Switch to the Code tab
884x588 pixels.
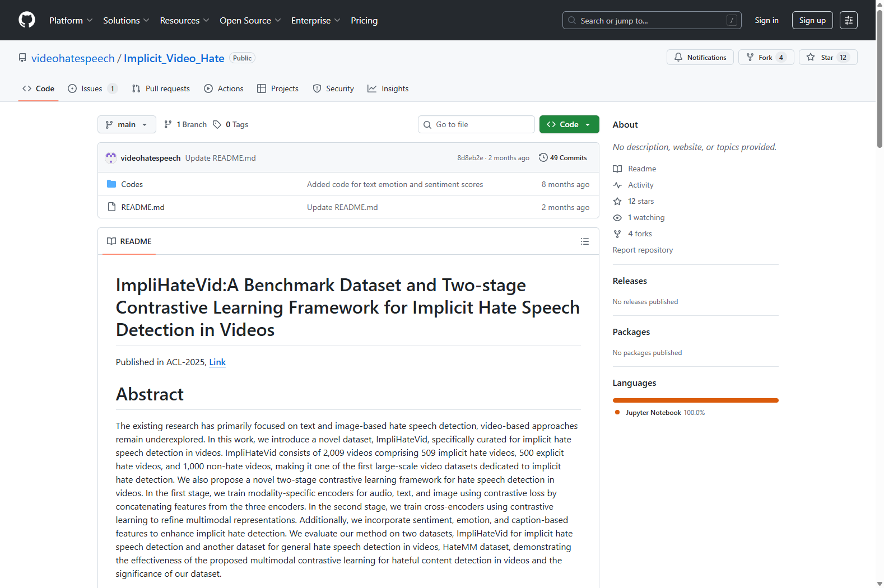click(x=38, y=88)
